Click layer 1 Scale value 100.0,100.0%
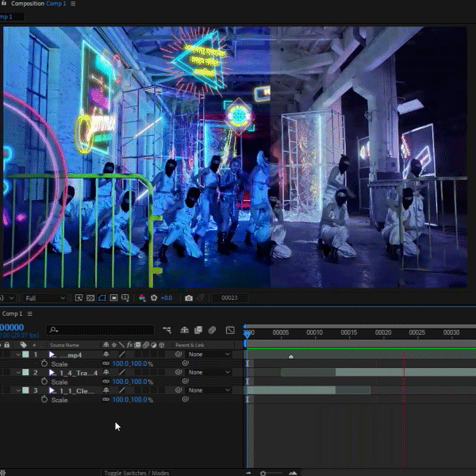 132,363
